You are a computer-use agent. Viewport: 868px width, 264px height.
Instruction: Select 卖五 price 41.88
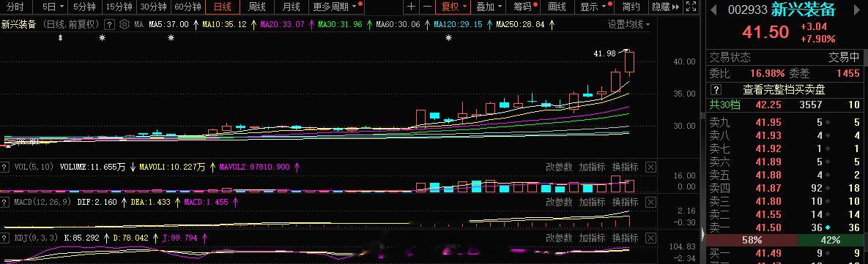(768, 175)
